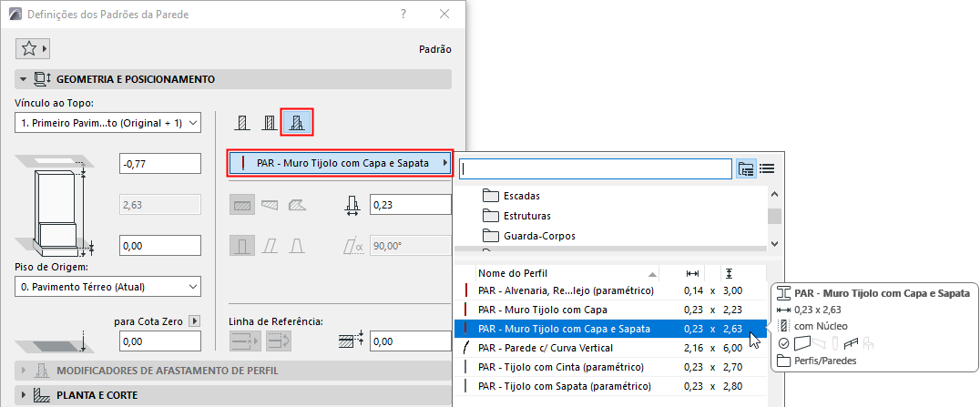Click the wall thickness icon

(x=352, y=205)
